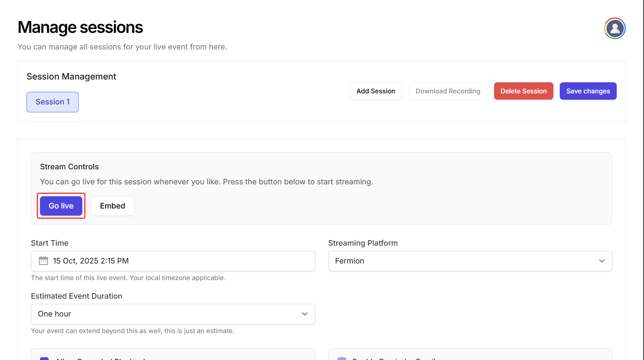
Task: Toggle the bottom-right light purple checkbox
Action: pyautogui.click(x=342, y=358)
